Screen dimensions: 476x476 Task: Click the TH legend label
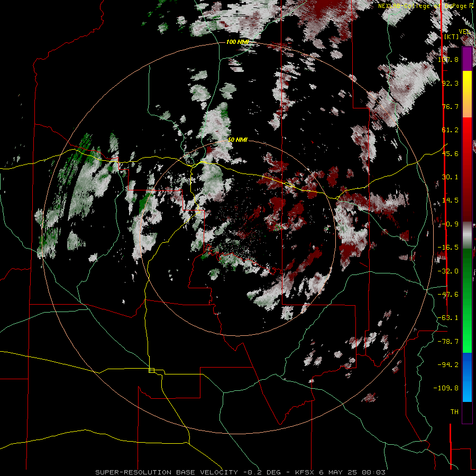click(454, 412)
